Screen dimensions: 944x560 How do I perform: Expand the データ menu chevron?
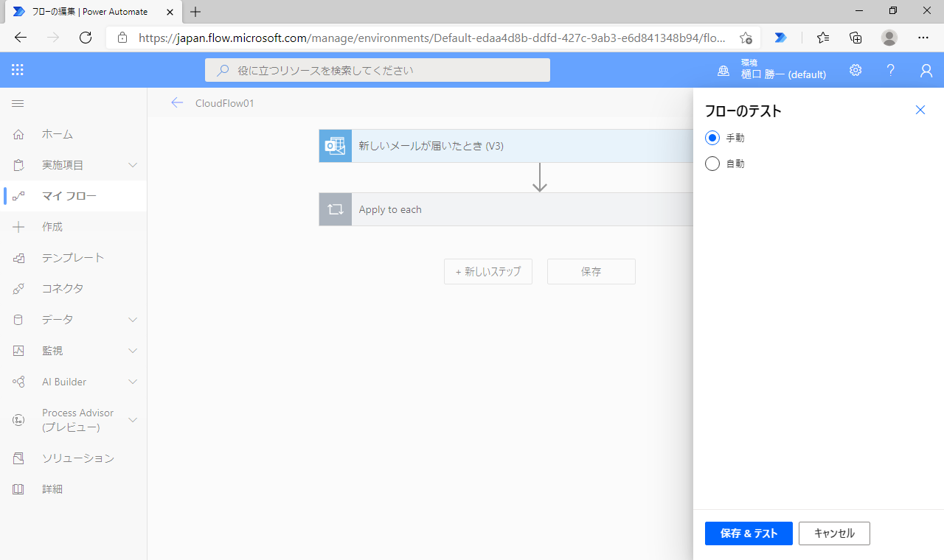click(x=133, y=320)
